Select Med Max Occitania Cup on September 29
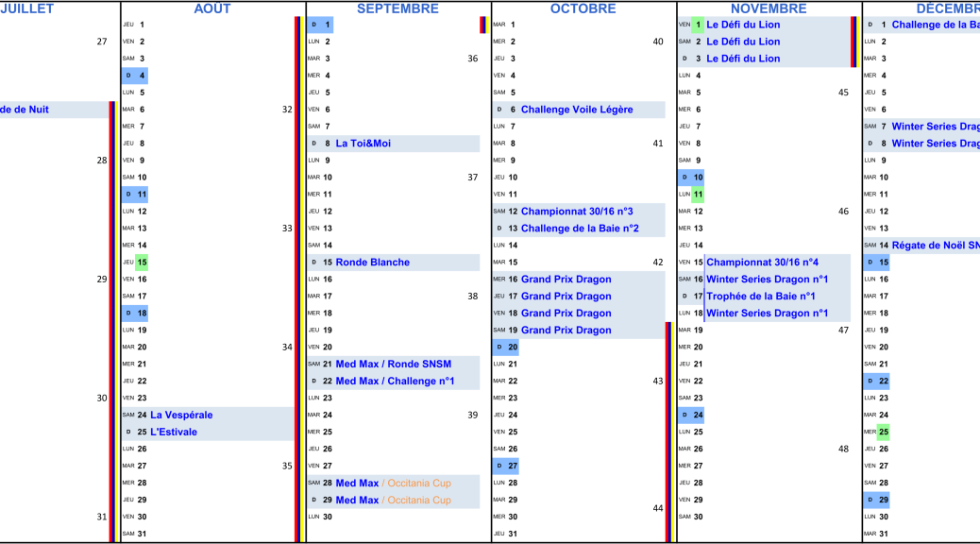980x544 pixels. pyautogui.click(x=393, y=501)
